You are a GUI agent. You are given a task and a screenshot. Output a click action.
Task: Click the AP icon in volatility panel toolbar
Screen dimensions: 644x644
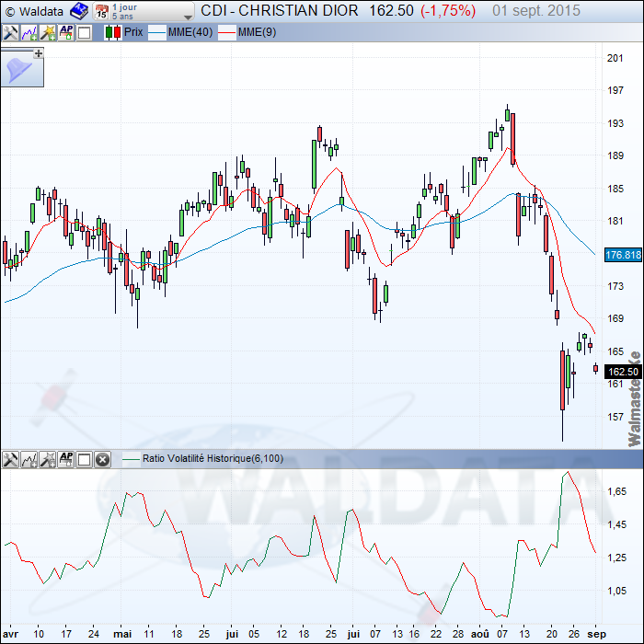coord(66,459)
